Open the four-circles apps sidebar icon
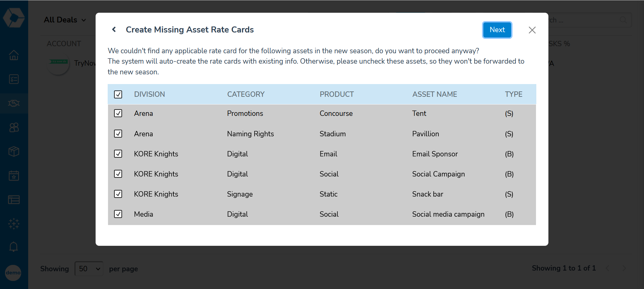The height and width of the screenshot is (289, 644). click(x=14, y=127)
